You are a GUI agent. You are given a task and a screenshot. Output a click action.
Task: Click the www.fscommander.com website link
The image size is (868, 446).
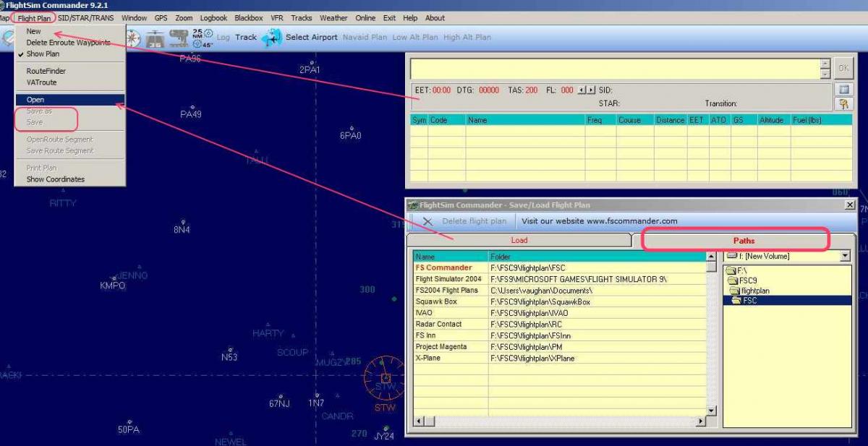632,221
